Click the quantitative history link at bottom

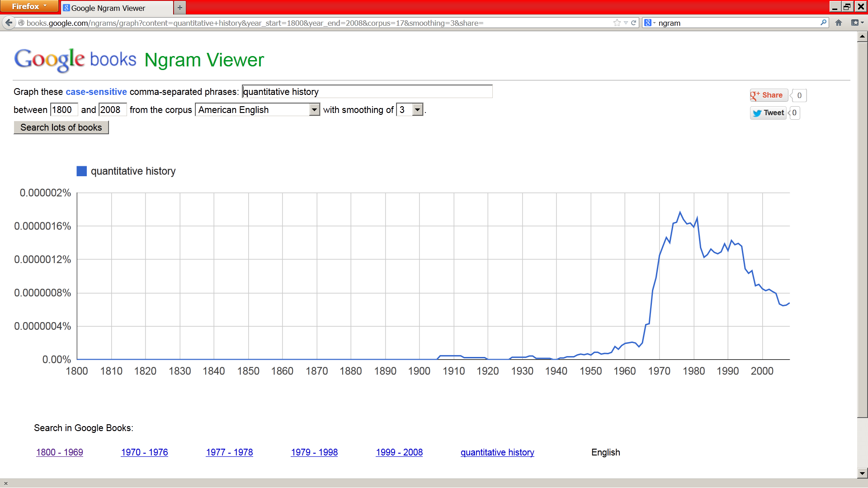(x=497, y=452)
